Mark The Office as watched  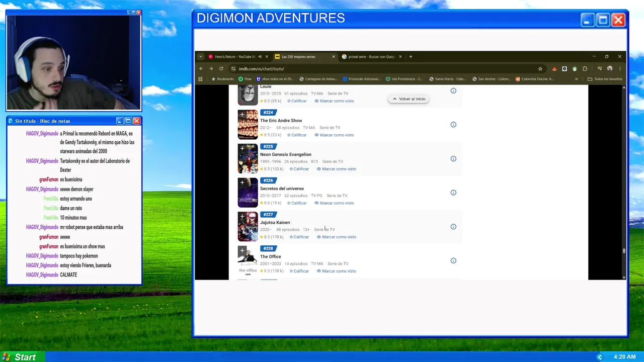click(x=336, y=271)
